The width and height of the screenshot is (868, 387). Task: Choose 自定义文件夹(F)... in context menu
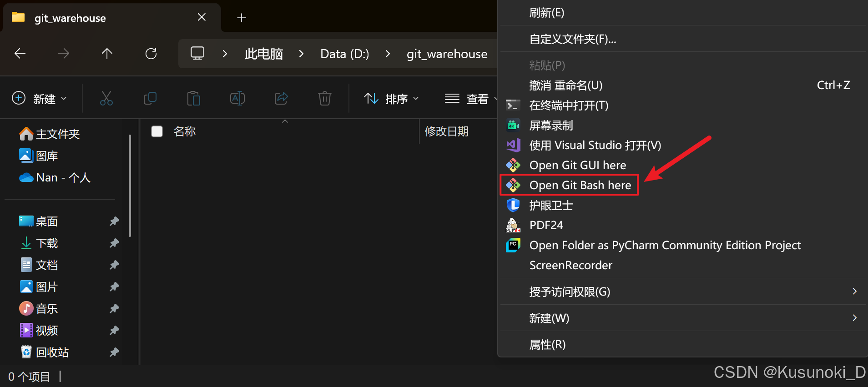click(x=683, y=39)
